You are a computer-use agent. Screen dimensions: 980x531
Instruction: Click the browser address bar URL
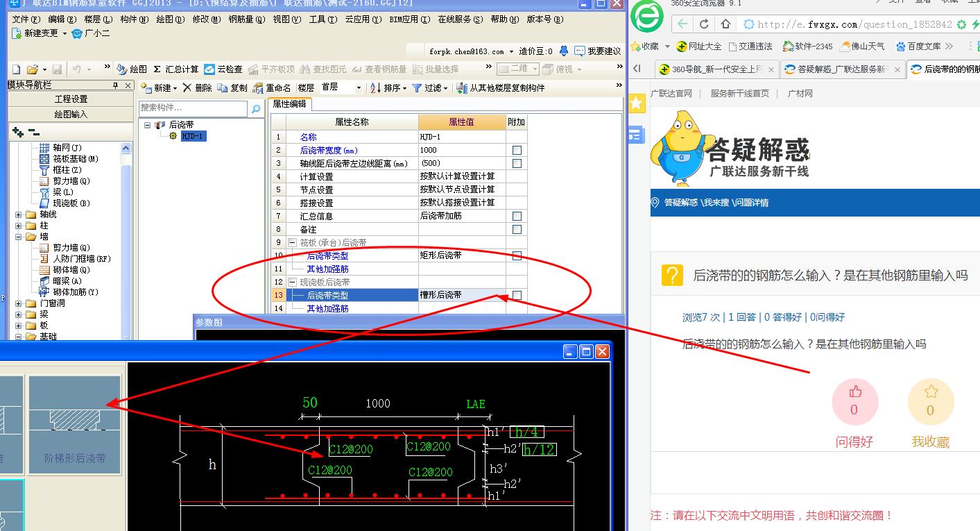[854, 24]
